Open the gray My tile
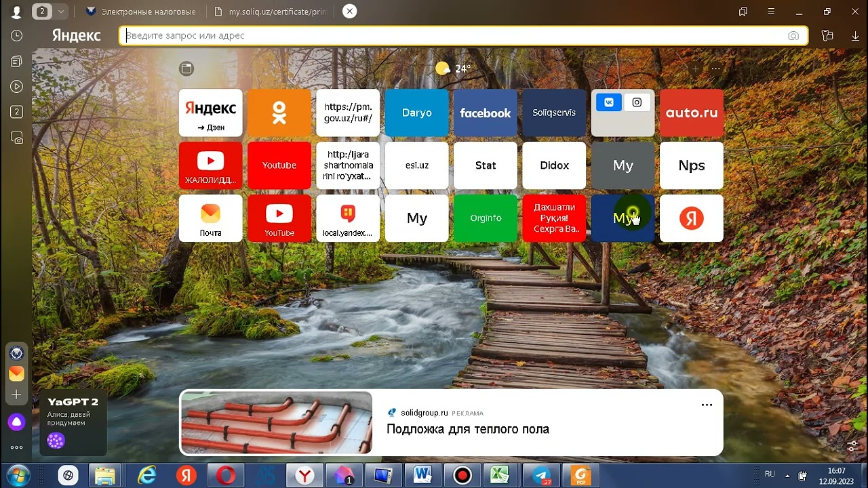 pyautogui.click(x=623, y=165)
